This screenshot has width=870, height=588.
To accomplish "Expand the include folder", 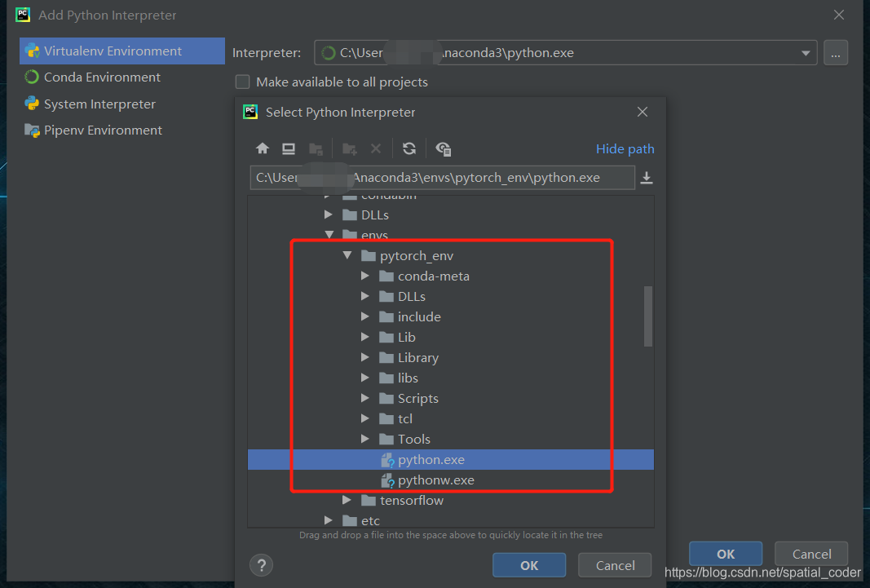I will (364, 316).
